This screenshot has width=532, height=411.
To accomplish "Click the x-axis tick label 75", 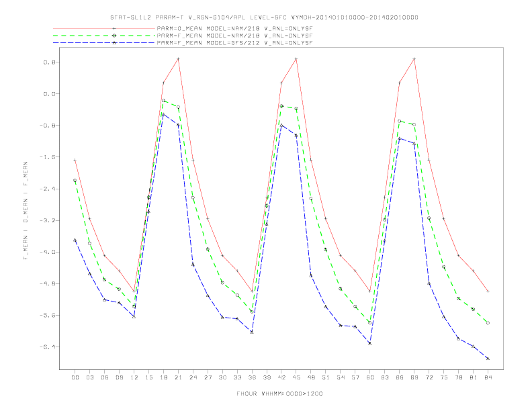I will click(444, 377).
